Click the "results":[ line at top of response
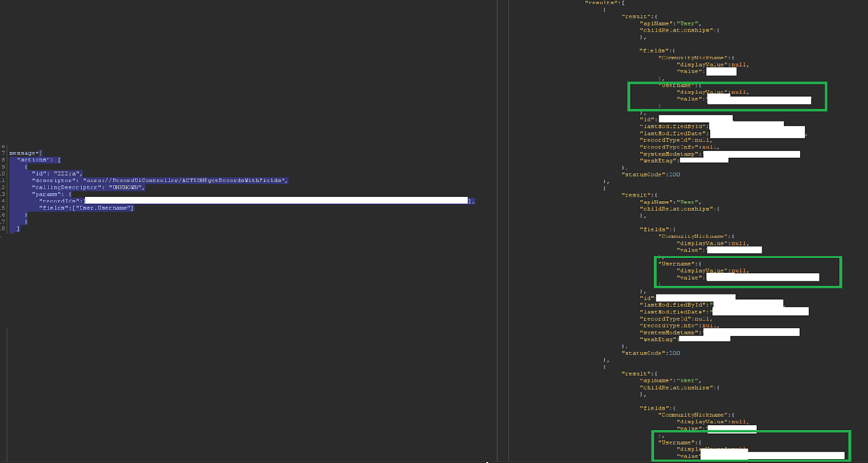Viewport: 868px width, 463px height. [x=604, y=3]
